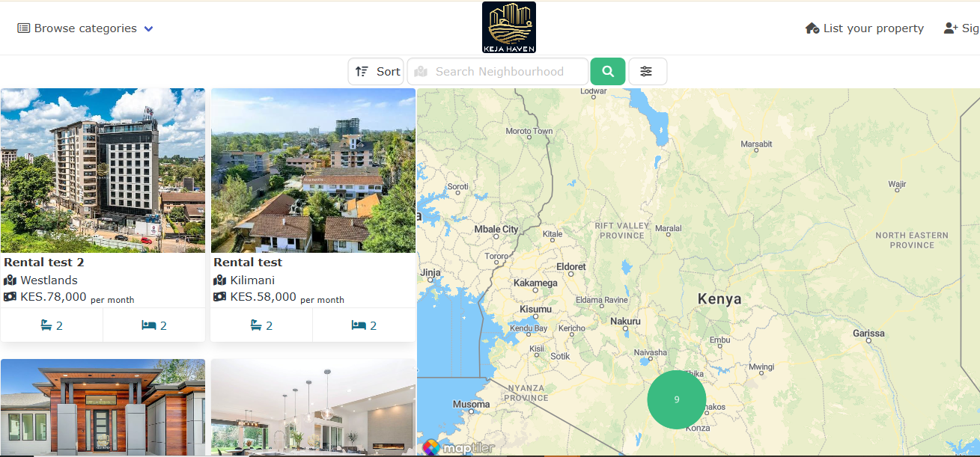Click the Keja Haven logo
This screenshot has width=980, height=457.
pyautogui.click(x=508, y=28)
